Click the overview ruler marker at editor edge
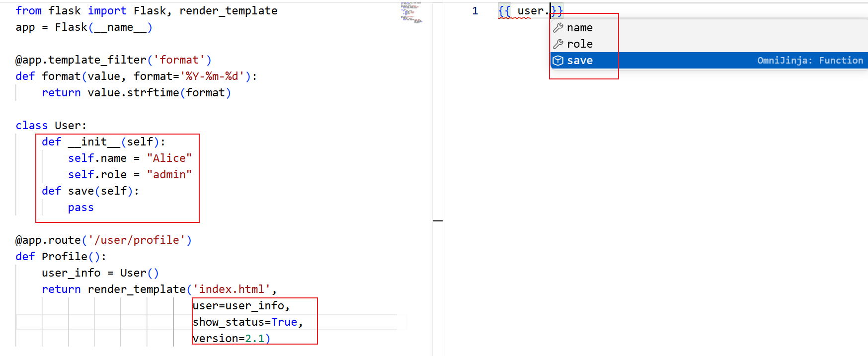The height and width of the screenshot is (356, 868). [x=438, y=220]
